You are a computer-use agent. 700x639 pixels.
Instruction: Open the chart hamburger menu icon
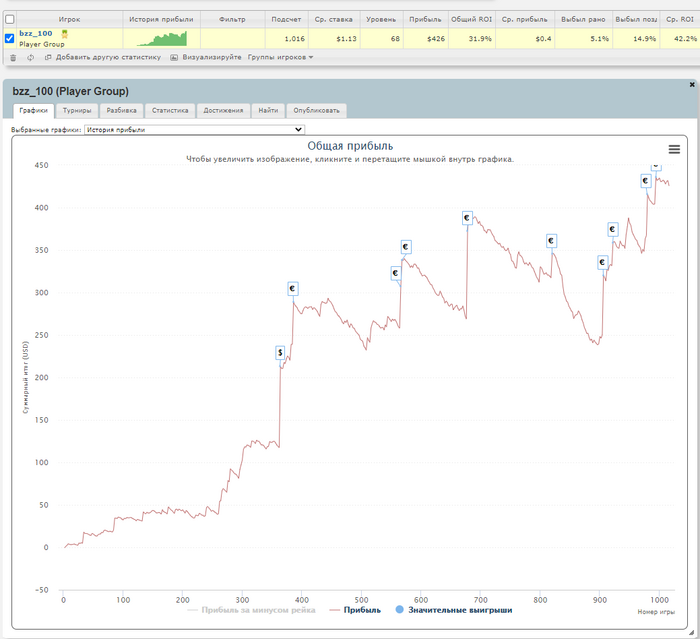point(674,149)
